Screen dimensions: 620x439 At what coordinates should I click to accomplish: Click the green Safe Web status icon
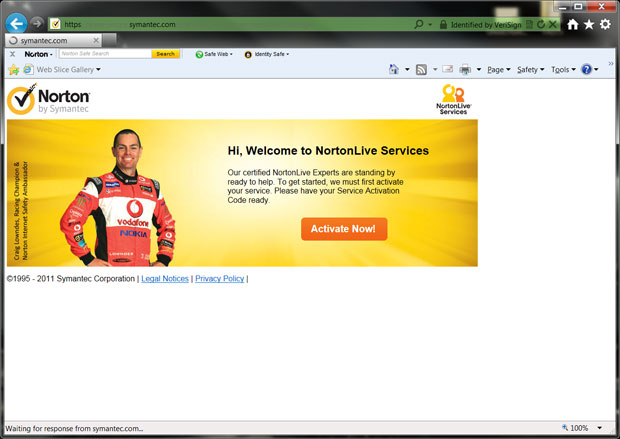pos(199,55)
